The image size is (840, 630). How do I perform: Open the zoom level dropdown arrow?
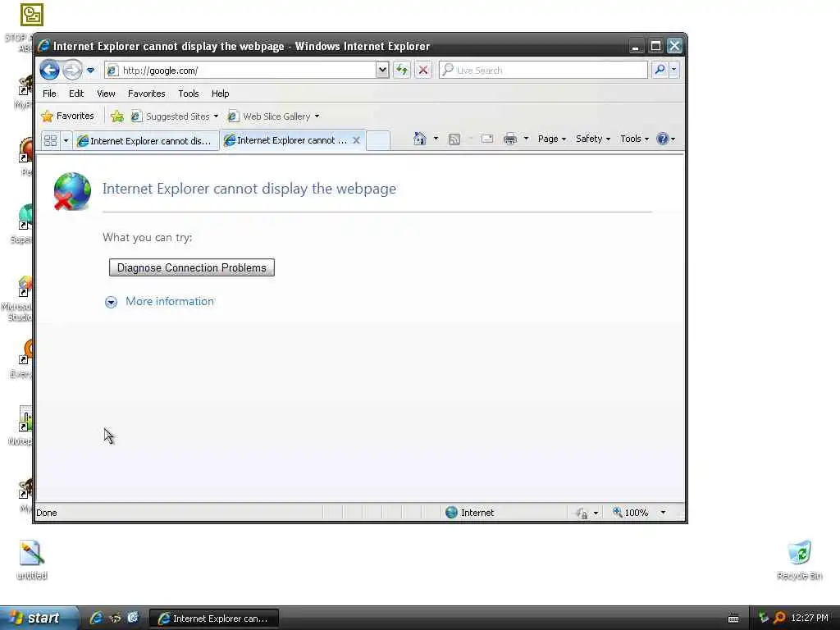pyautogui.click(x=663, y=513)
